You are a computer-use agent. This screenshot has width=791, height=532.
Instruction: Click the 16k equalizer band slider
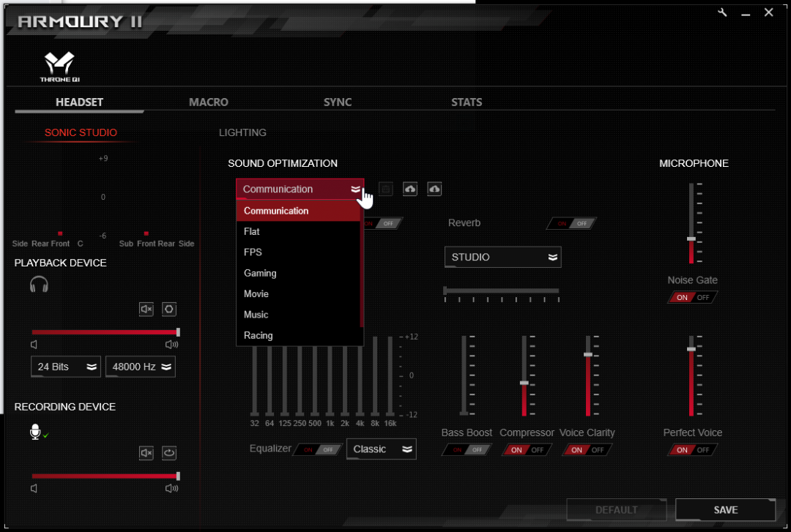(390, 377)
